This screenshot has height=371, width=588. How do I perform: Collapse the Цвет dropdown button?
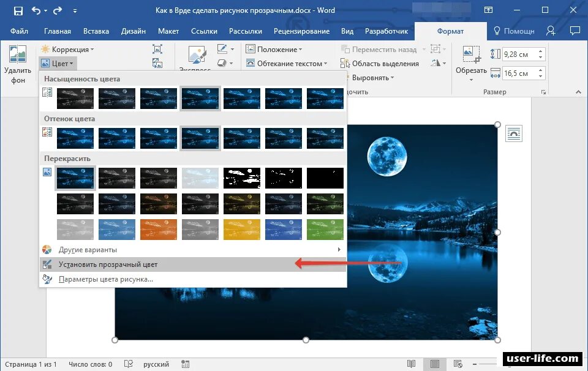click(x=58, y=63)
